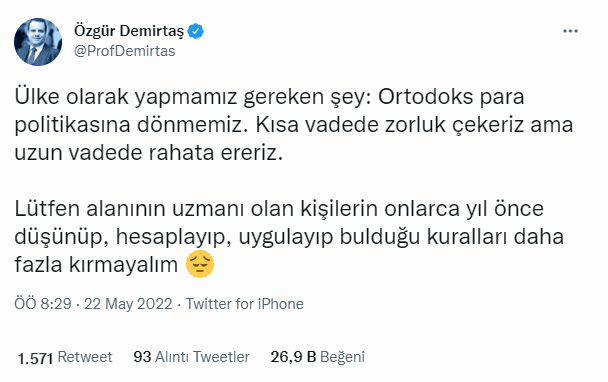This screenshot has width=608, height=382.
Task: Show the Beğeni likes list
Action: [342, 357]
